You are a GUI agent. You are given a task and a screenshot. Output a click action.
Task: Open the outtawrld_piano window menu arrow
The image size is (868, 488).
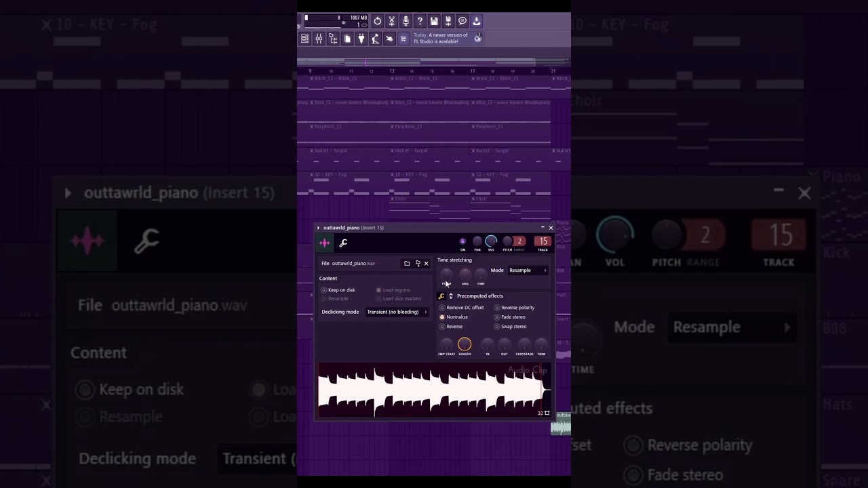coord(318,228)
